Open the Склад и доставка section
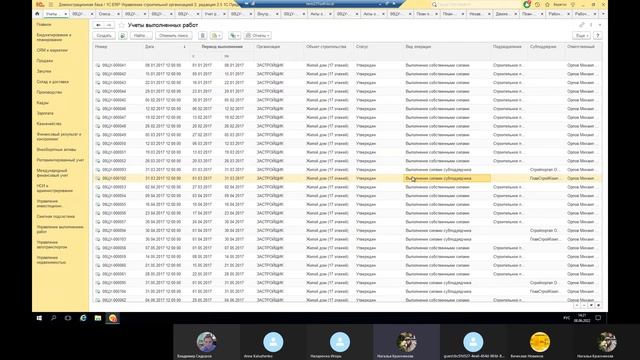 pyautogui.click(x=53, y=82)
